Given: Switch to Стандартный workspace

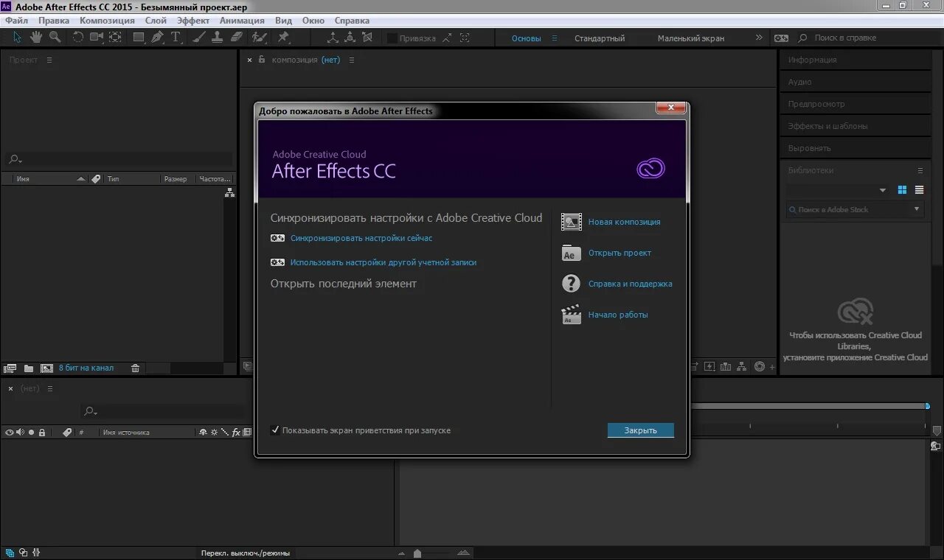Looking at the screenshot, I should click(600, 38).
